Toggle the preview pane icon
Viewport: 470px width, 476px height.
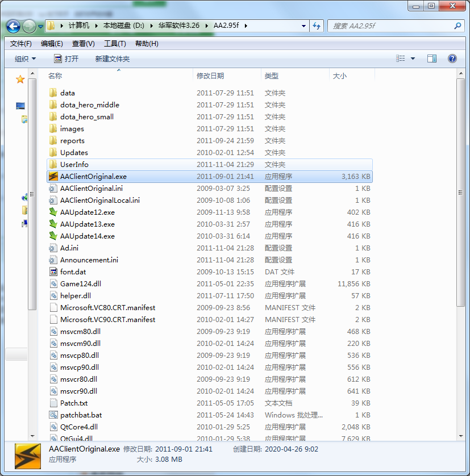pos(432,59)
